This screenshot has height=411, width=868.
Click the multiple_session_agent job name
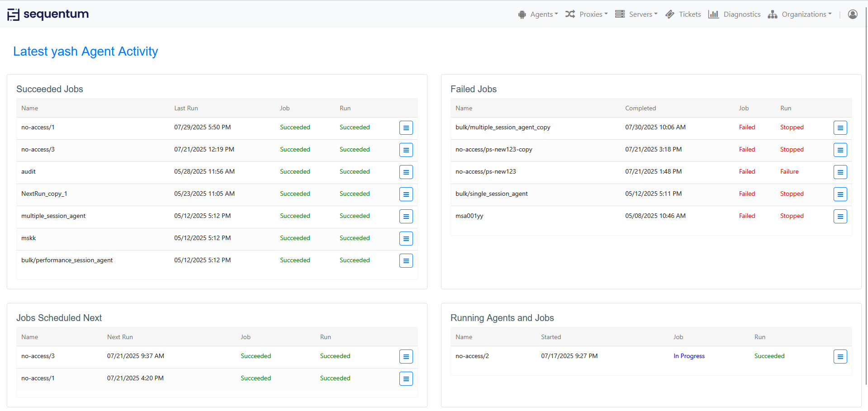(53, 216)
